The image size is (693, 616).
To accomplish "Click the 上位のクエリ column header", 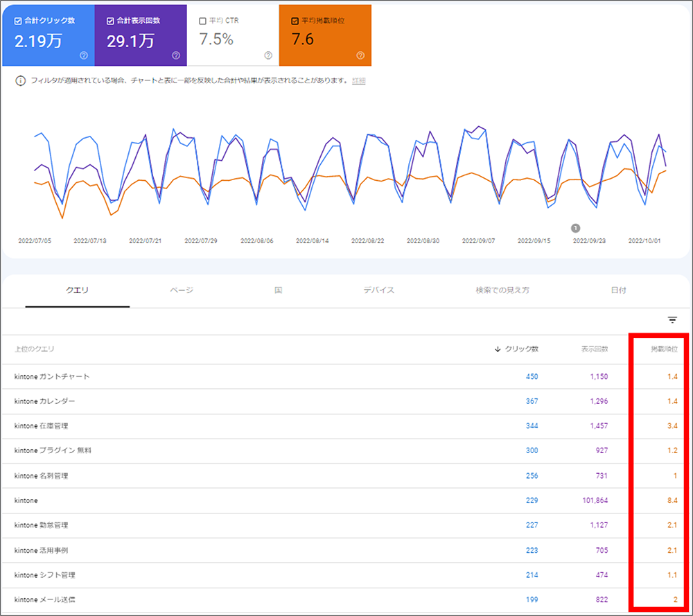I will click(x=35, y=349).
